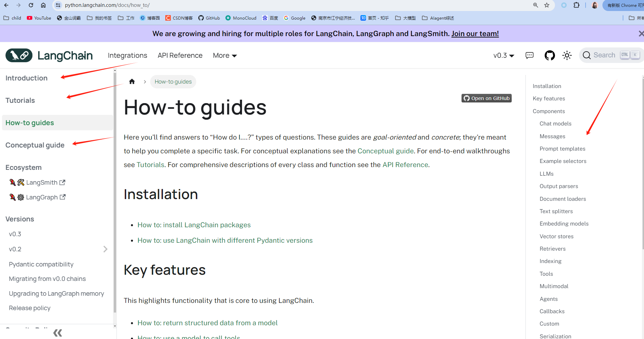Open the Google bookmark
This screenshot has width=644, height=339.
[295, 18]
